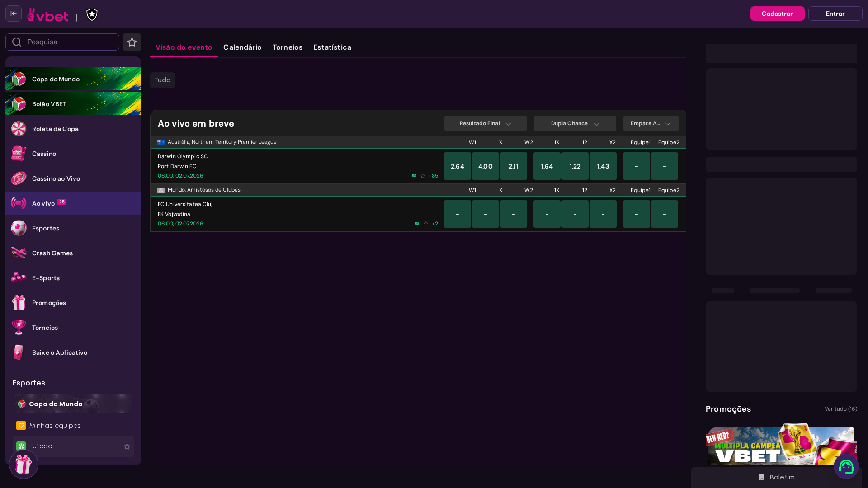
Task: Click statistics icon for Darwin Olympic SC match
Action: coord(414,176)
